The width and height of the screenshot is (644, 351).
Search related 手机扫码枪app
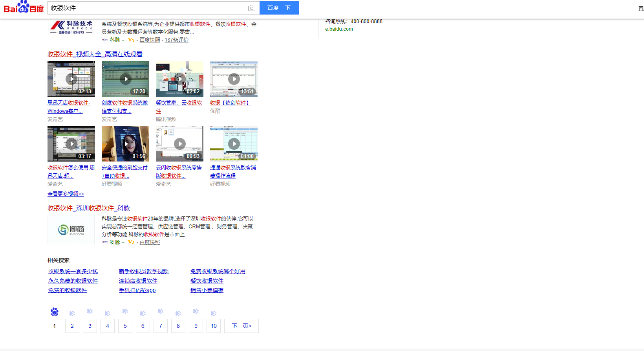tap(137, 290)
